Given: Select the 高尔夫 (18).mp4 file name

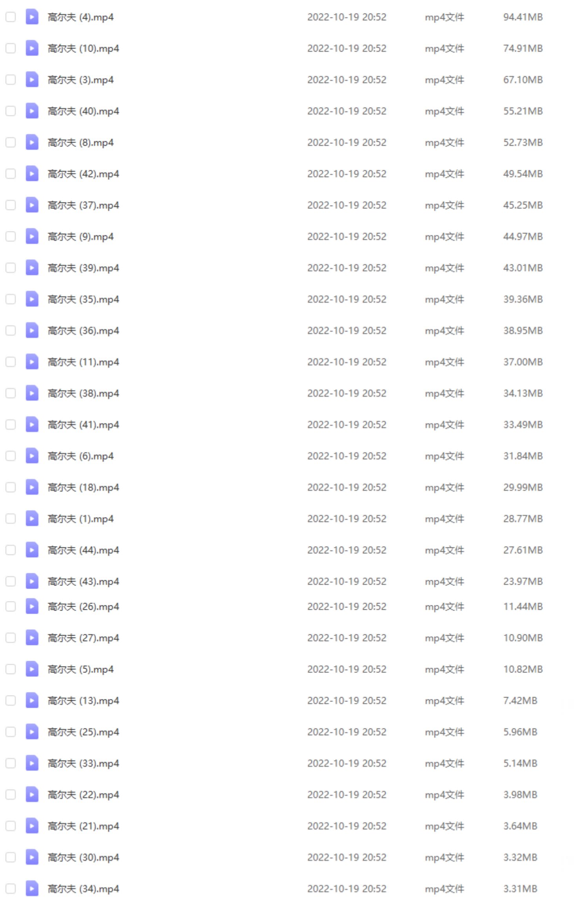Looking at the screenshot, I should point(83,488).
